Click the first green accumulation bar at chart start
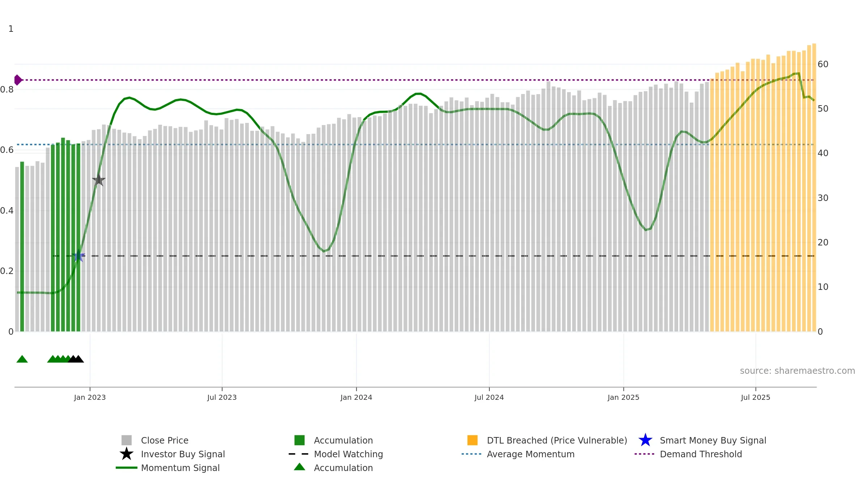This screenshot has width=868, height=488. [22, 247]
